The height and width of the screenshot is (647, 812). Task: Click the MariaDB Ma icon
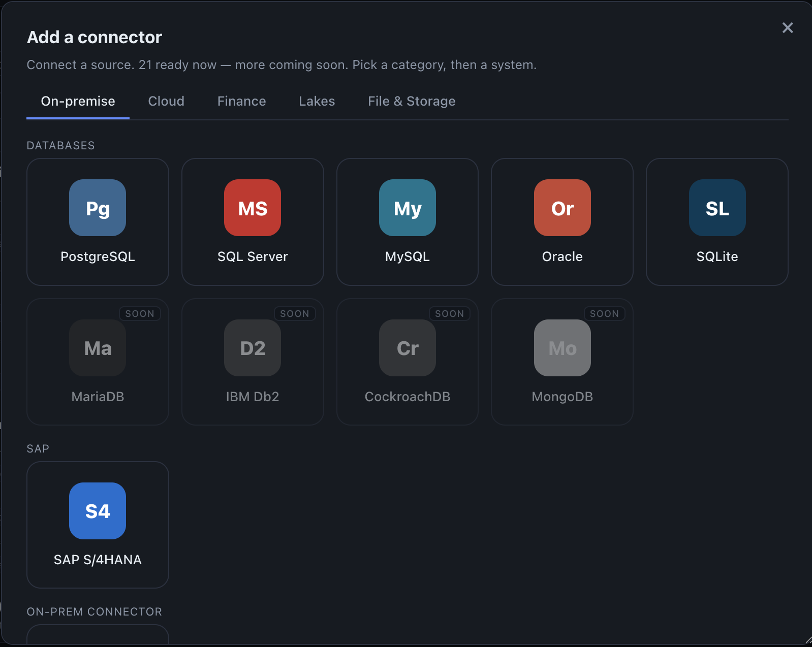pos(98,348)
